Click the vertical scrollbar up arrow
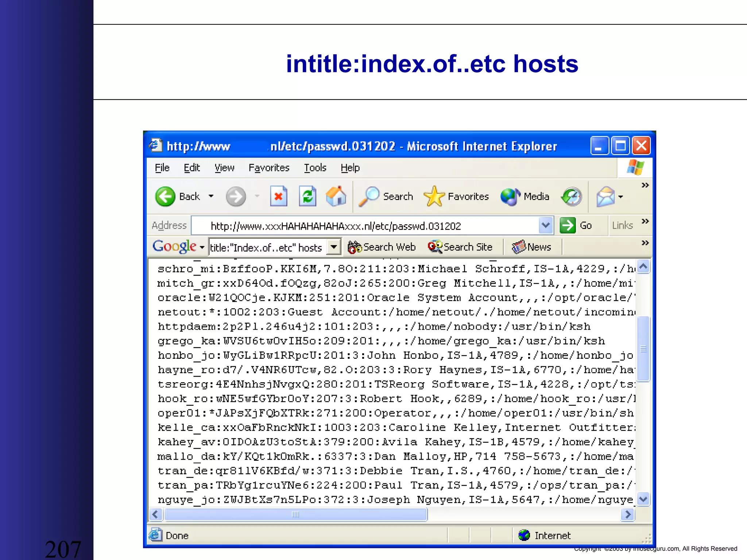Screen dimensions: 747x560 click(x=643, y=267)
